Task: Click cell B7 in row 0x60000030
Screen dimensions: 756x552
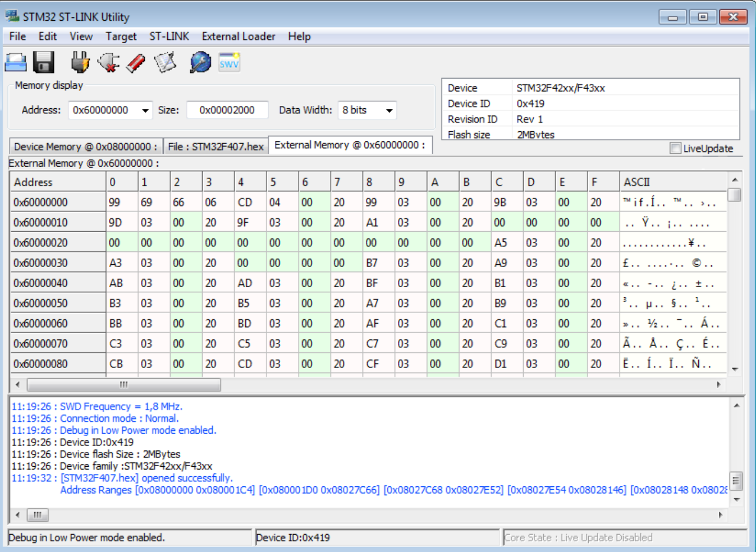Action: tap(379, 263)
